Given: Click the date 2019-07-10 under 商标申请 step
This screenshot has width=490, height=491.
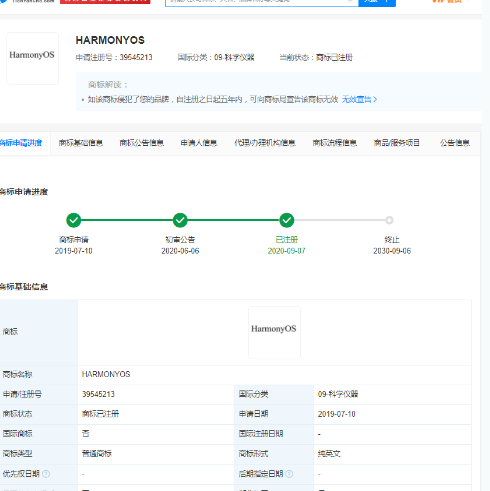Looking at the screenshot, I should click(74, 251).
